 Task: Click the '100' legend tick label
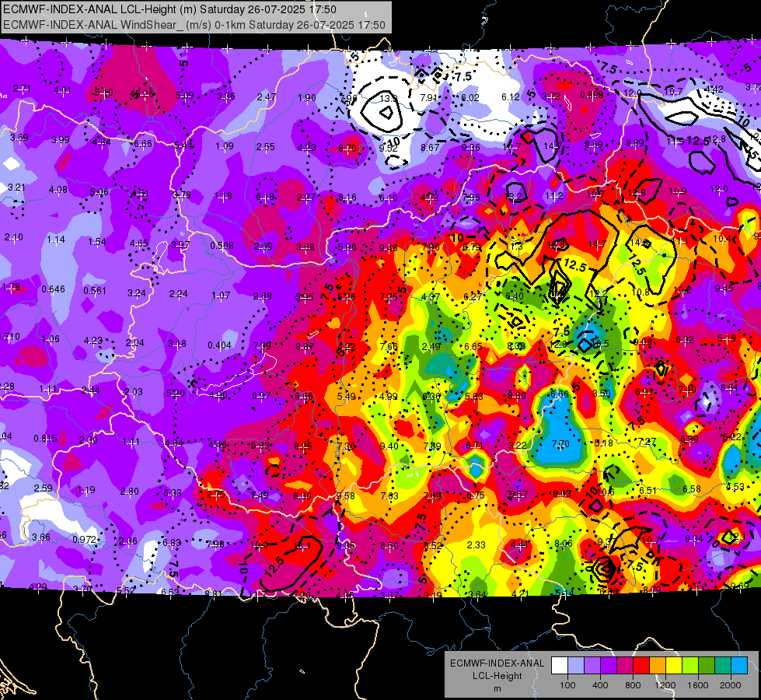tap(567, 685)
